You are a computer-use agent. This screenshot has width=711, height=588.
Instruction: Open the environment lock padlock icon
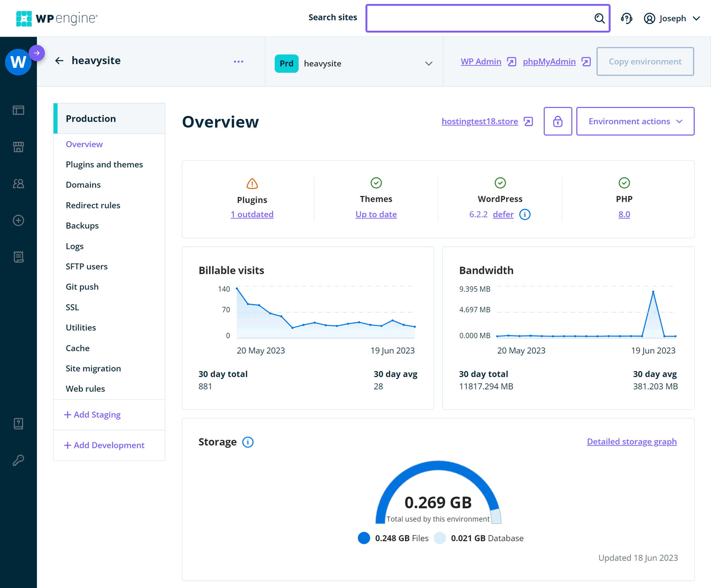tap(558, 121)
